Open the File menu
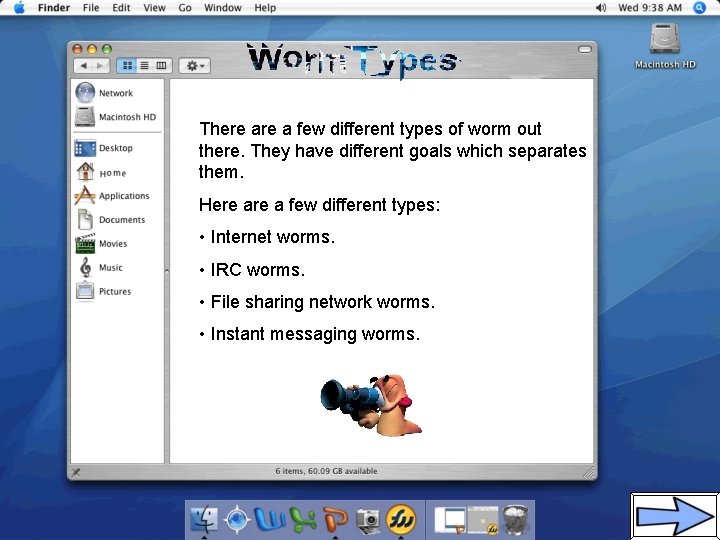 (91, 8)
